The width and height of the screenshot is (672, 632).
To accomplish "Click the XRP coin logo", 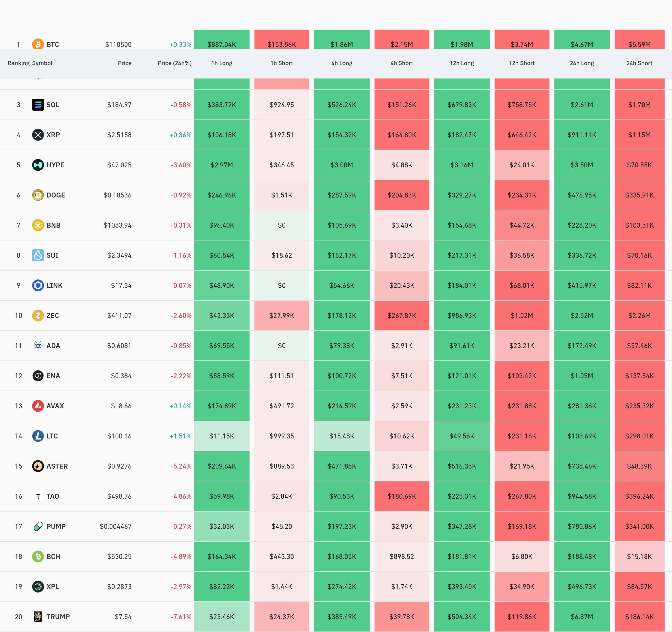I will click(x=38, y=135).
